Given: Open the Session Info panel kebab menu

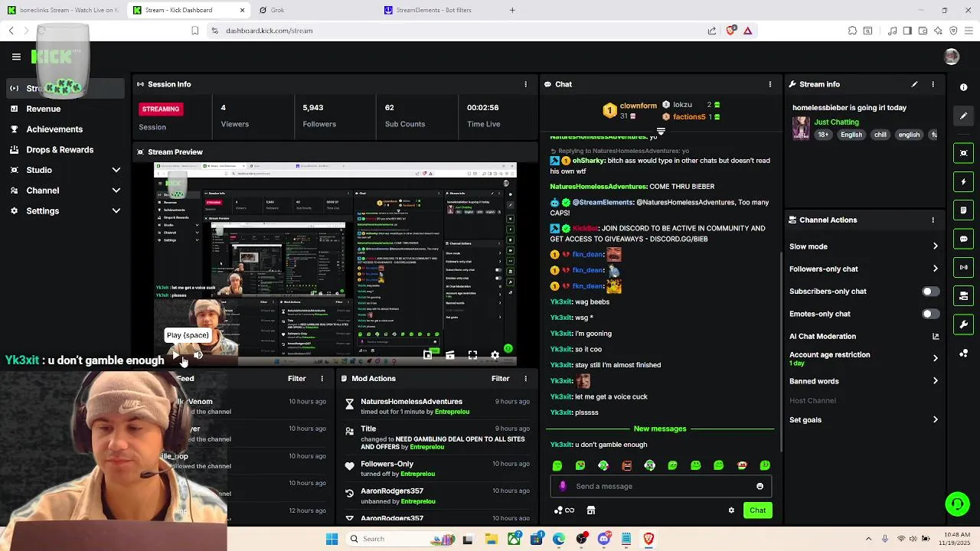Looking at the screenshot, I should [525, 84].
